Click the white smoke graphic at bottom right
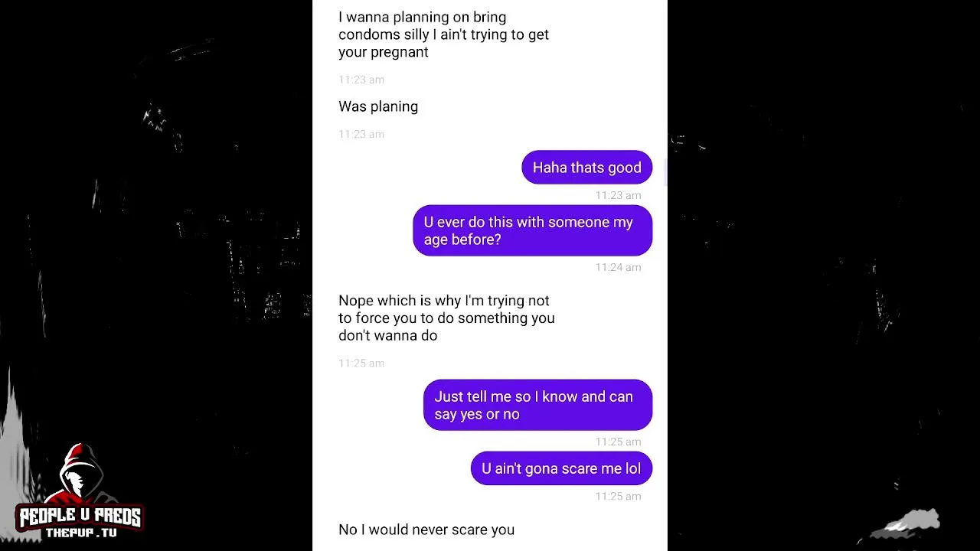This screenshot has height=551, width=980. pos(907,523)
